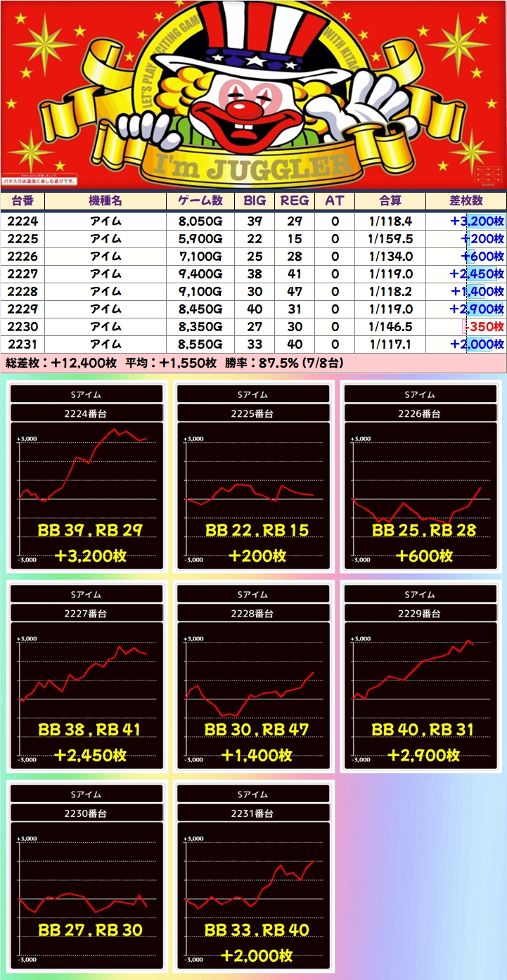Click the BB 25 , RB 28 graph label
Image resolution: width=507 pixels, height=980 pixels.
tap(424, 530)
